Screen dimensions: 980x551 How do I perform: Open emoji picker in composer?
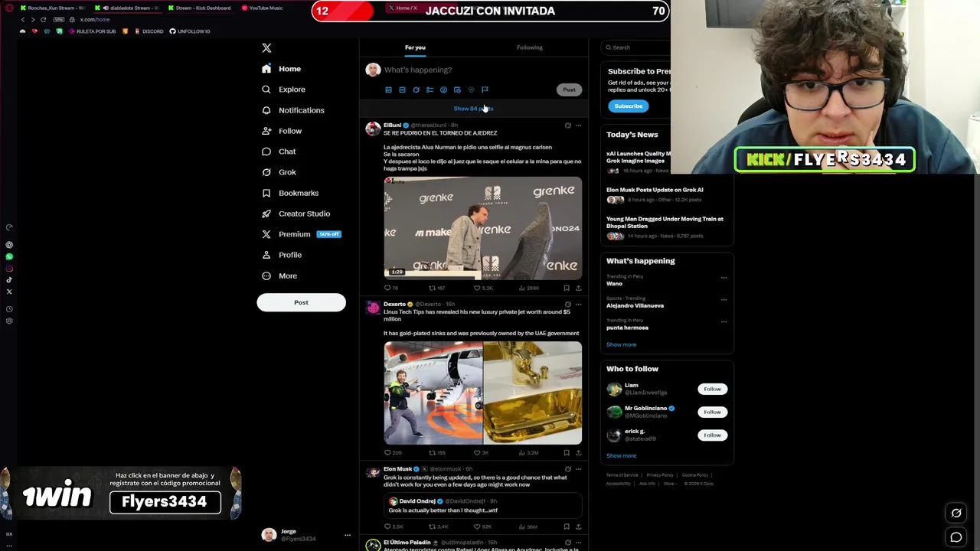(443, 90)
